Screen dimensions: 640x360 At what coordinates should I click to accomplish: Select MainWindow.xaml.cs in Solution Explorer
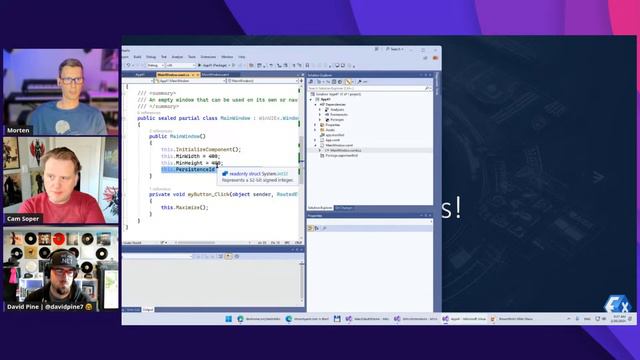click(x=343, y=150)
